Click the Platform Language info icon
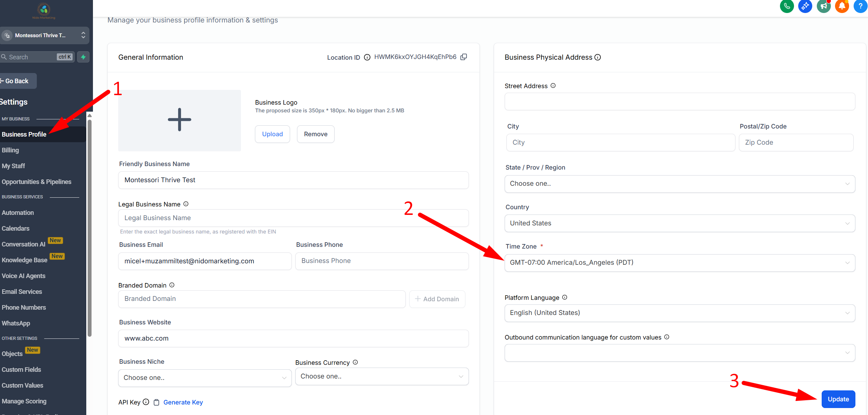This screenshot has width=868, height=415. [565, 297]
